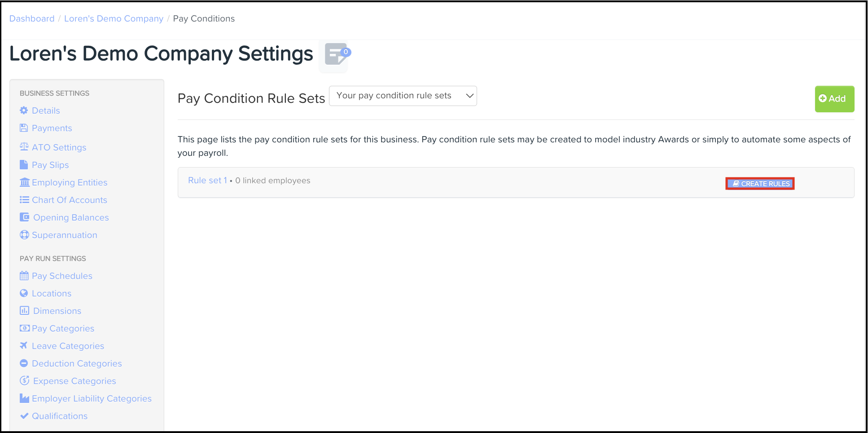Image resolution: width=868 pixels, height=433 pixels.
Task: Click the Create Rules button
Action: 760,184
